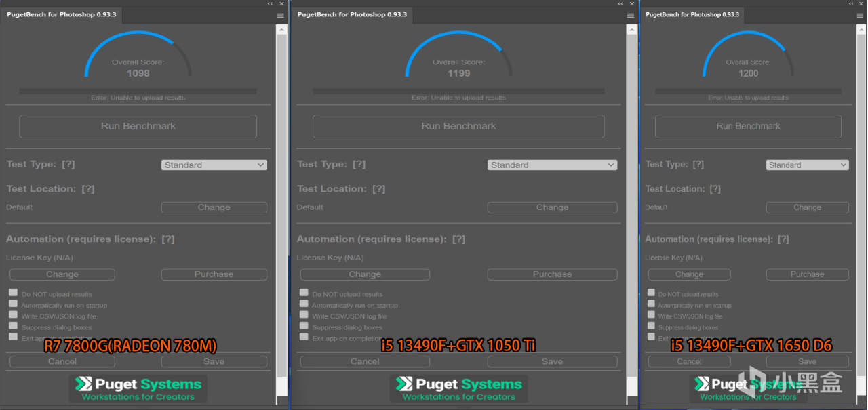868x410 pixels.
Task: Click Save in score 1199 panel
Action: (553, 362)
